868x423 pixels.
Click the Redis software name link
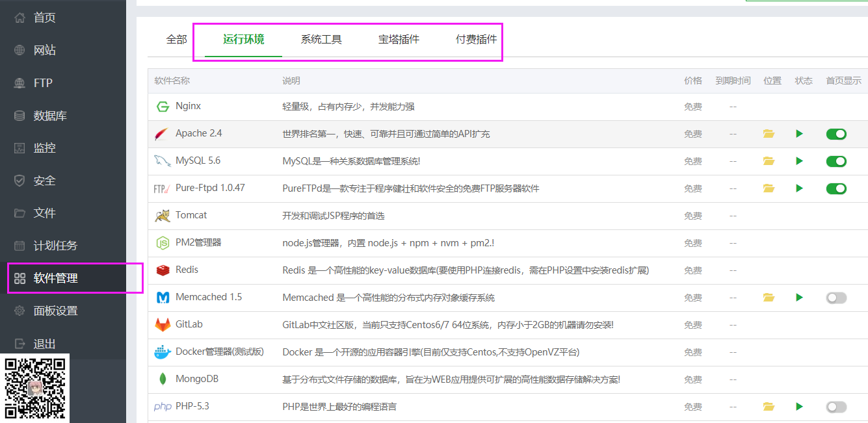pyautogui.click(x=187, y=270)
